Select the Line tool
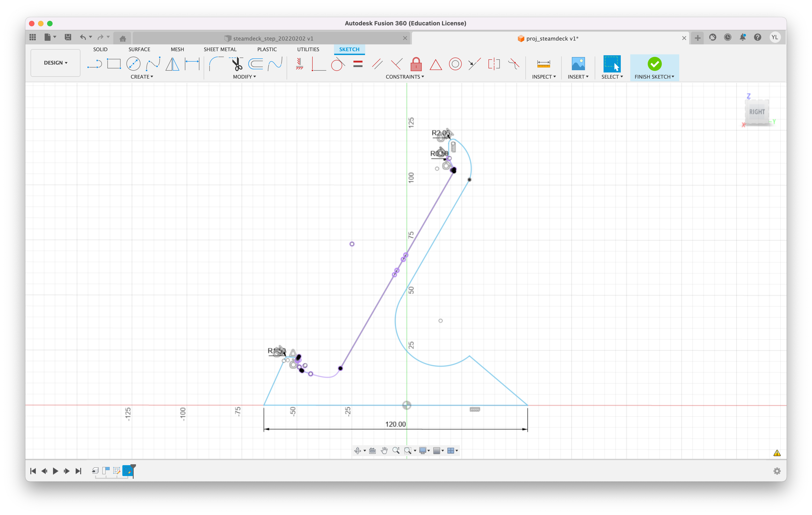This screenshot has width=812, height=515. pos(95,64)
